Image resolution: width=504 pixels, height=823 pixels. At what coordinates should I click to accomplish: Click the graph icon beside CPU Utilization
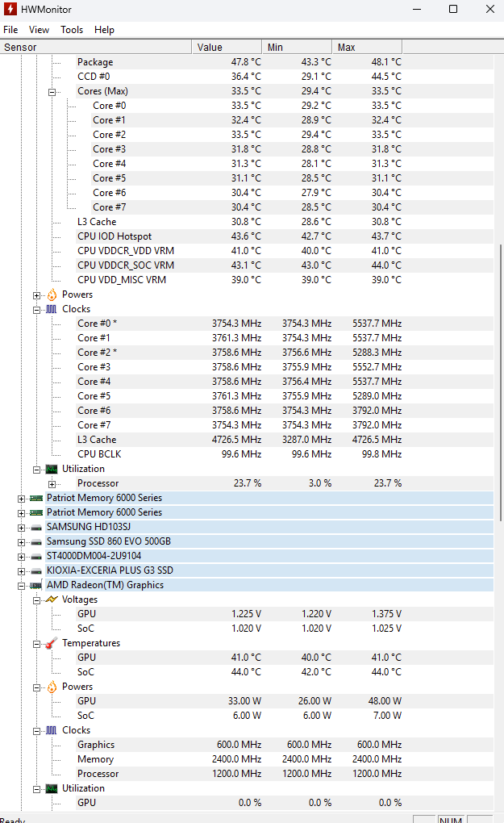coord(52,469)
